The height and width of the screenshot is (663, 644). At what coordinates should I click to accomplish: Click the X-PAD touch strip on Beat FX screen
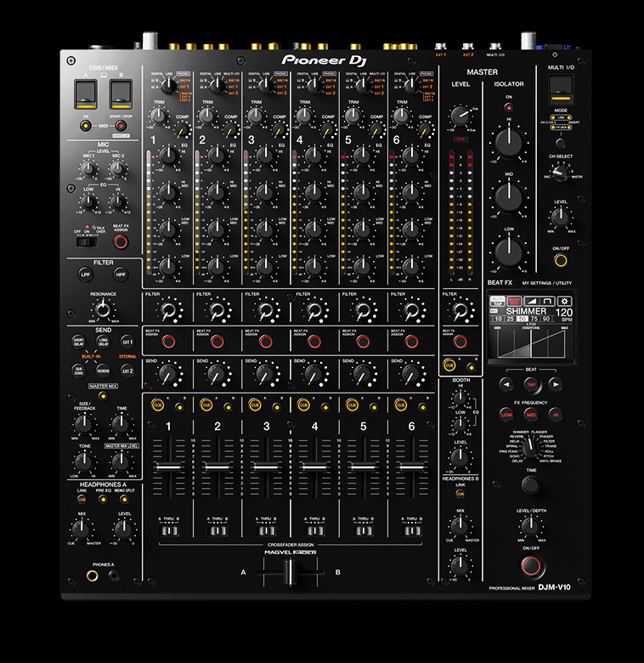click(531, 343)
